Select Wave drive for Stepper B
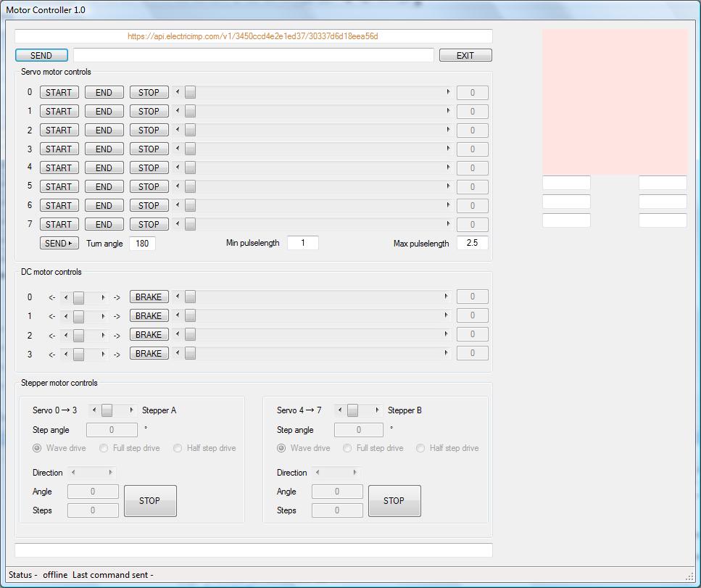701x588 pixels. point(303,448)
